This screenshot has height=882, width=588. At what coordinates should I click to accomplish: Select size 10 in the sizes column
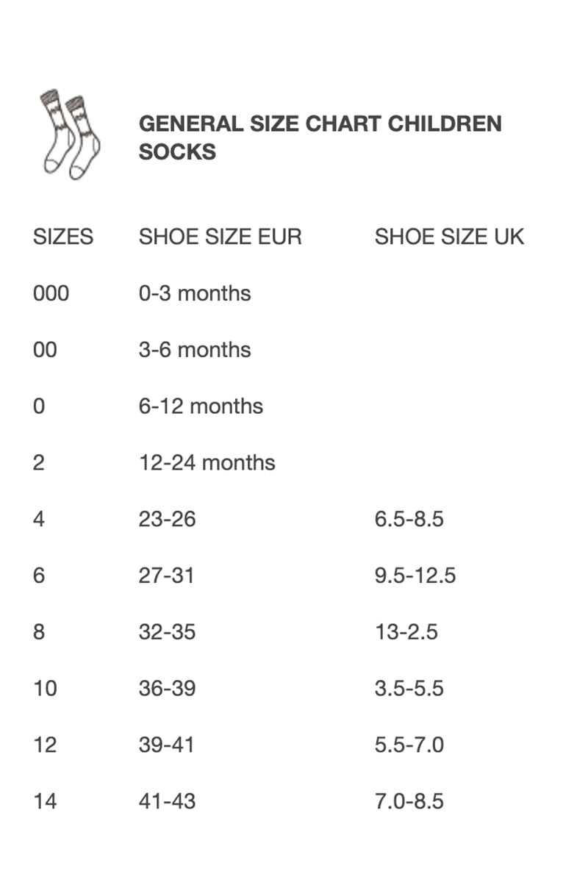click(x=45, y=689)
